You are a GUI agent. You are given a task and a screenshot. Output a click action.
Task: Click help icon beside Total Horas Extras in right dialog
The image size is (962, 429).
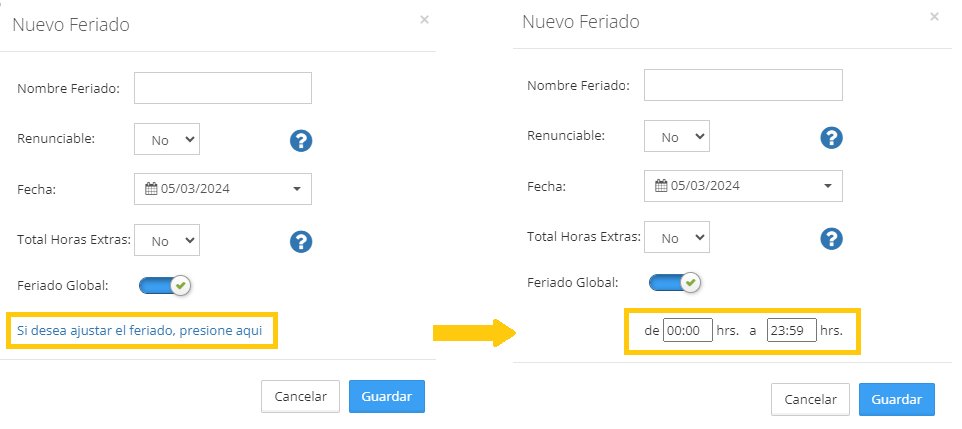(831, 238)
